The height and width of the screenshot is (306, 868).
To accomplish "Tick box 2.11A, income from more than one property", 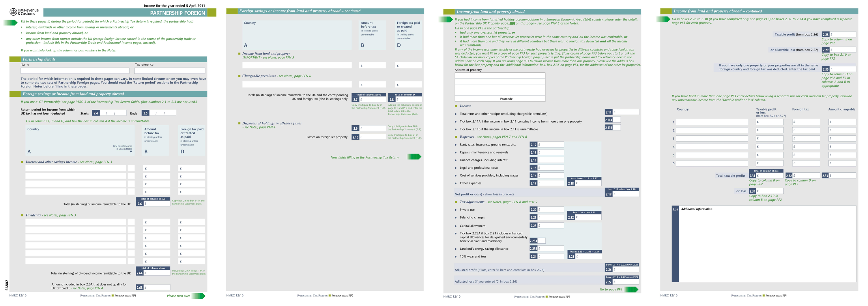I will pos(617,120).
